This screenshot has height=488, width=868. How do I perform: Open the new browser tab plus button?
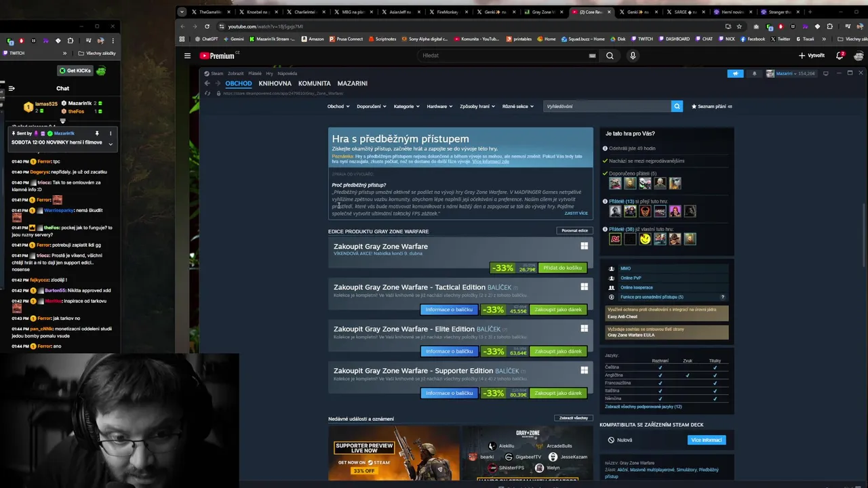(x=810, y=12)
